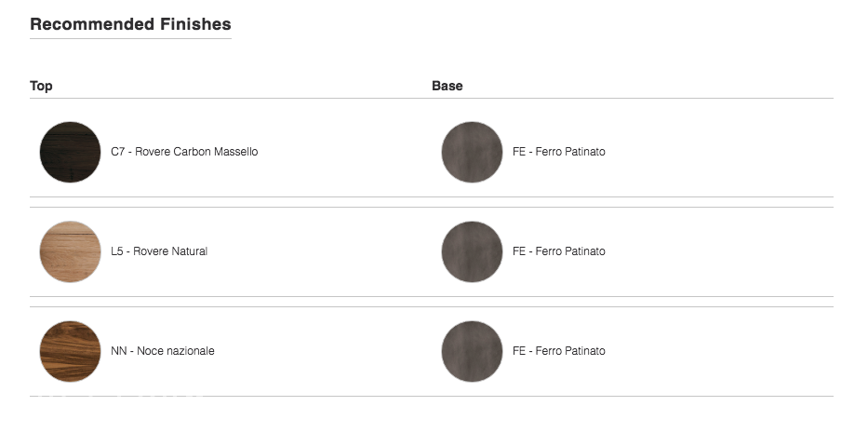Click the 'Rovere Natural' finish name
The image size is (868, 433).
point(170,251)
